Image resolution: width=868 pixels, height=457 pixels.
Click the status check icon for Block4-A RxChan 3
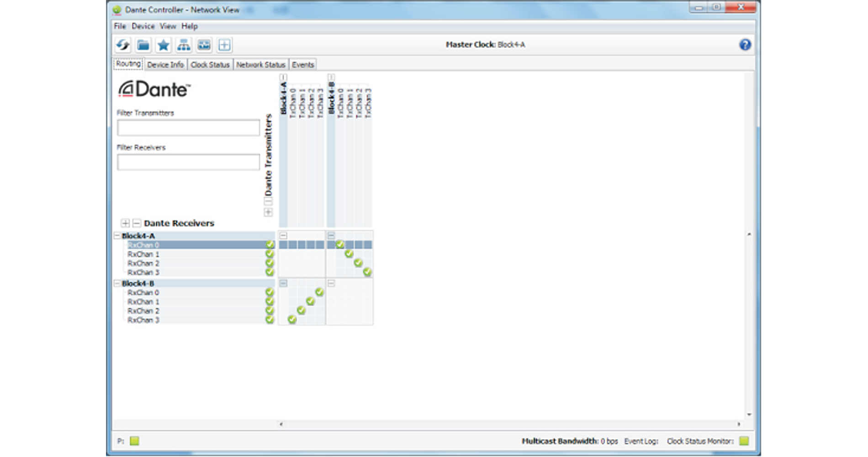[270, 272]
